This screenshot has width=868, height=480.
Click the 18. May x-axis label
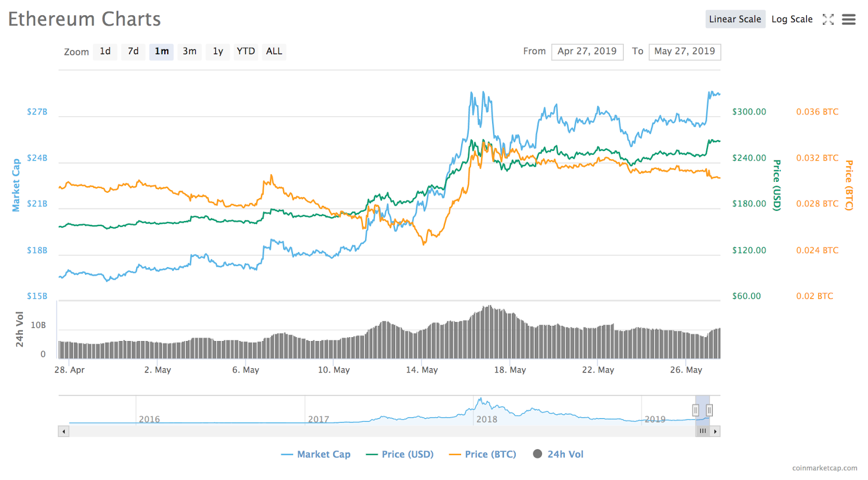[510, 370]
